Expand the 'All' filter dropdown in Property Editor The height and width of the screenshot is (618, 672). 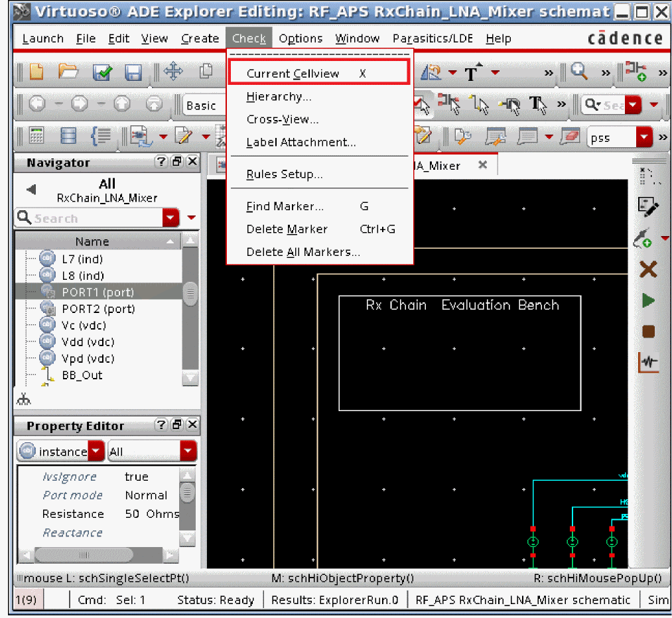(x=188, y=452)
